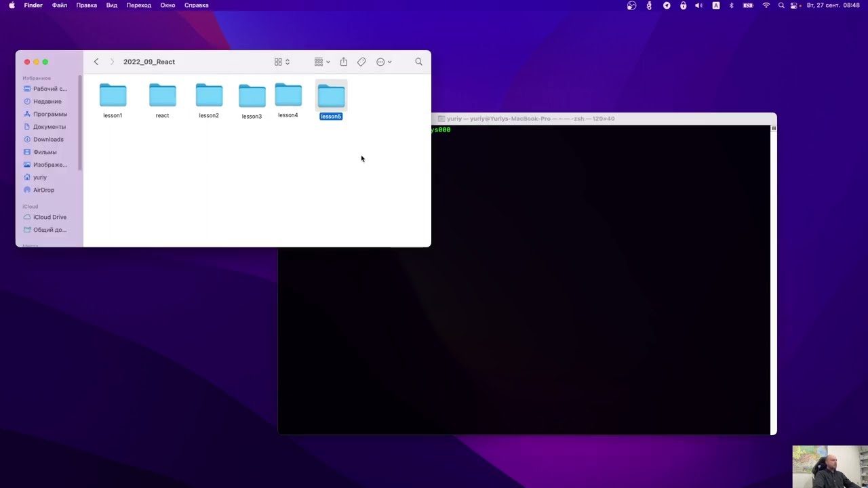Click the padlock icon in menu bar
The image size is (868, 488).
683,5
